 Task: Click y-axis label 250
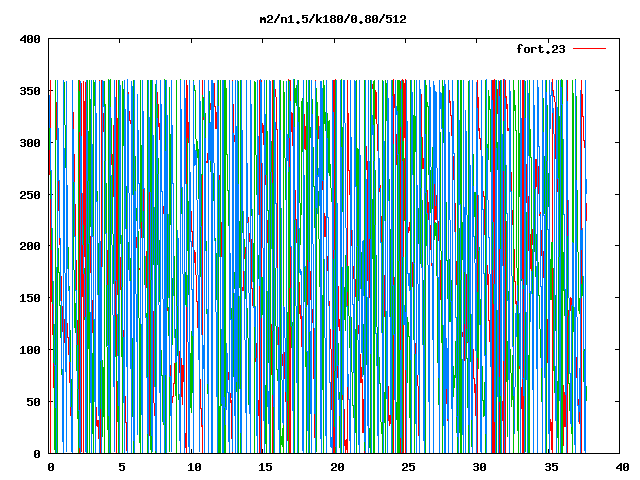click(x=30, y=195)
